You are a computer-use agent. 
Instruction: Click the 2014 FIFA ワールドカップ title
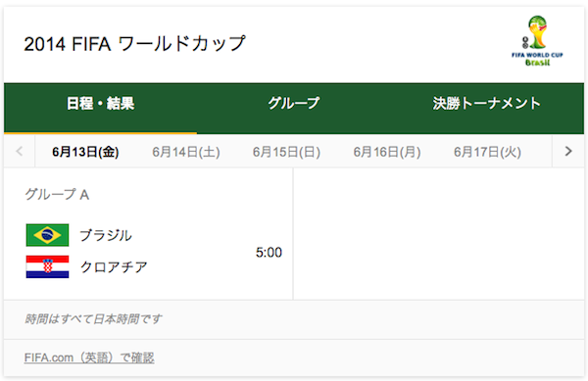point(135,43)
